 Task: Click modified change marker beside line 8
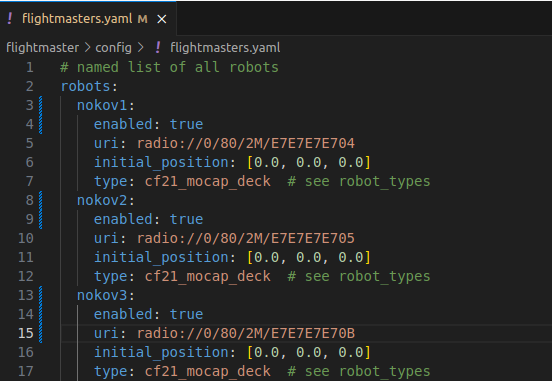40,210
